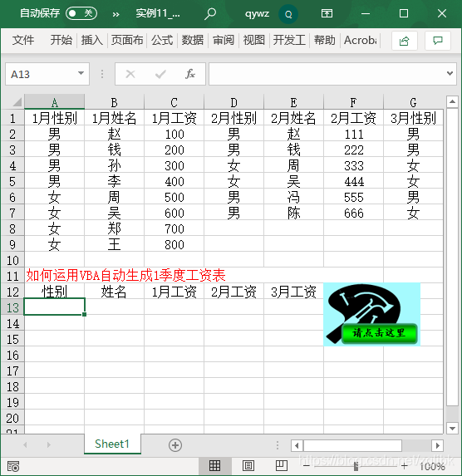The width and height of the screenshot is (462, 476).
Task: Open the Acrobat tab
Action: click(361, 40)
